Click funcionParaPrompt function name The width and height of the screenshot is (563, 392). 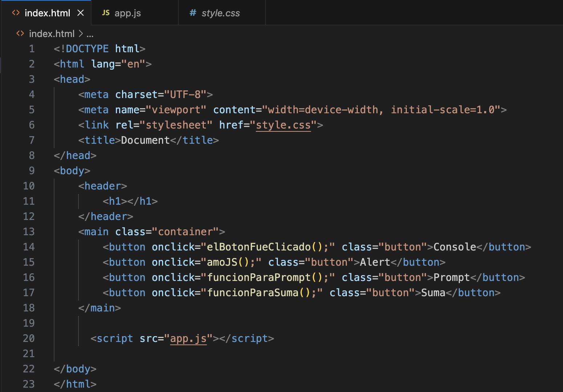point(259,278)
